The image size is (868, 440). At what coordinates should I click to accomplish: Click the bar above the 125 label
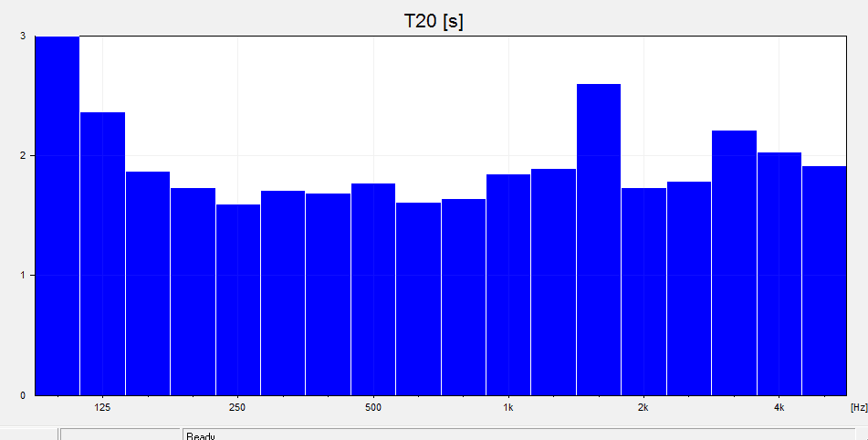102,254
